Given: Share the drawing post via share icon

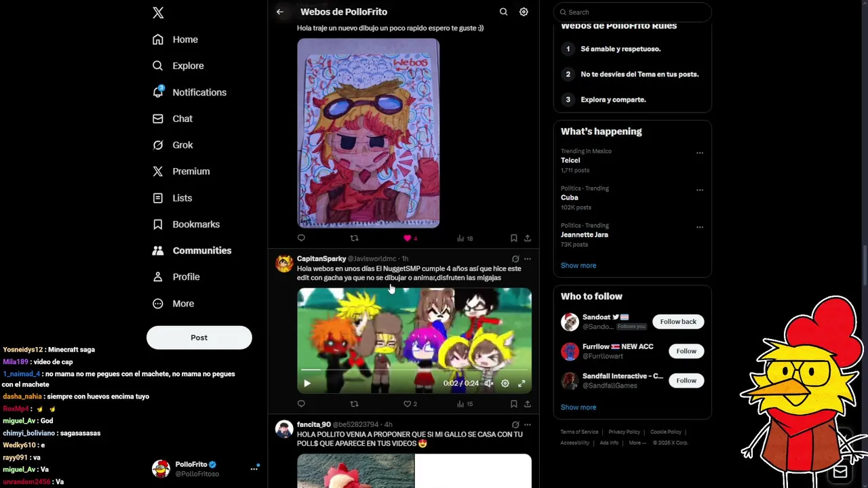Looking at the screenshot, I should 528,238.
